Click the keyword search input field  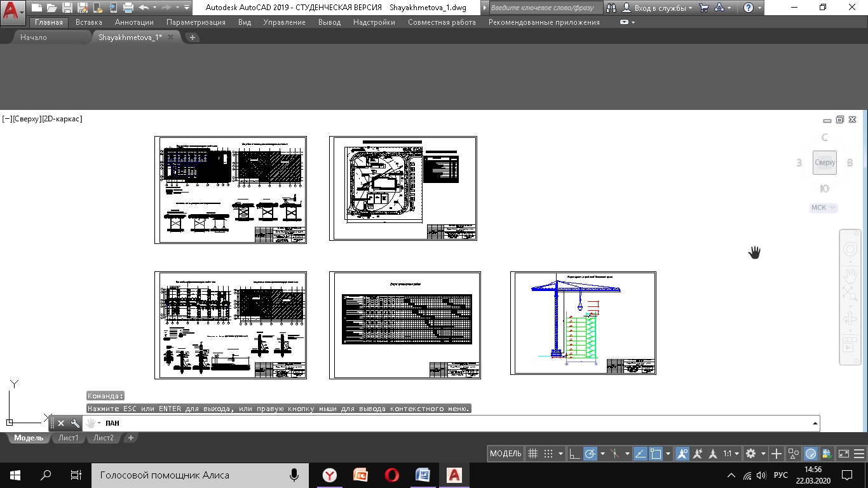[545, 8]
